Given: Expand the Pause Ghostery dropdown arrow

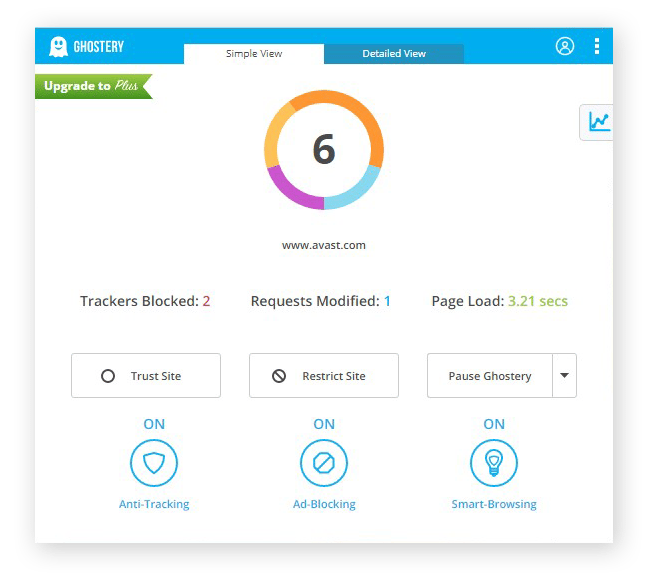Looking at the screenshot, I should [564, 376].
